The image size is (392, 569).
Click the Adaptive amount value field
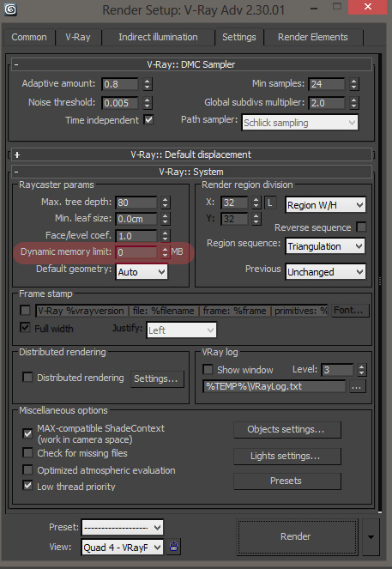pyautogui.click(x=120, y=84)
